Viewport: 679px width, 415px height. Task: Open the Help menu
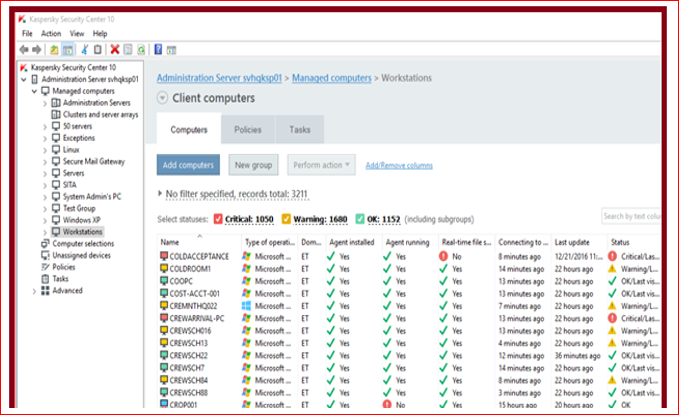100,33
